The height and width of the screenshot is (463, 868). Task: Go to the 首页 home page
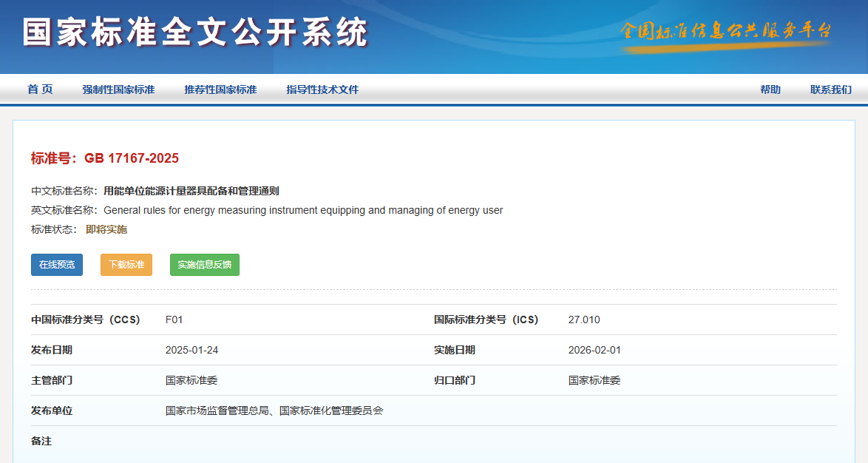[x=40, y=89]
